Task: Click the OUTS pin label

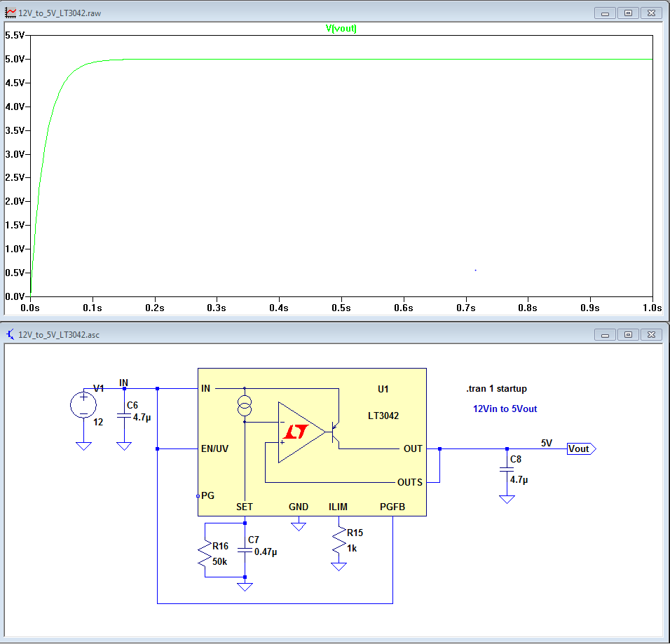Action: [x=410, y=482]
